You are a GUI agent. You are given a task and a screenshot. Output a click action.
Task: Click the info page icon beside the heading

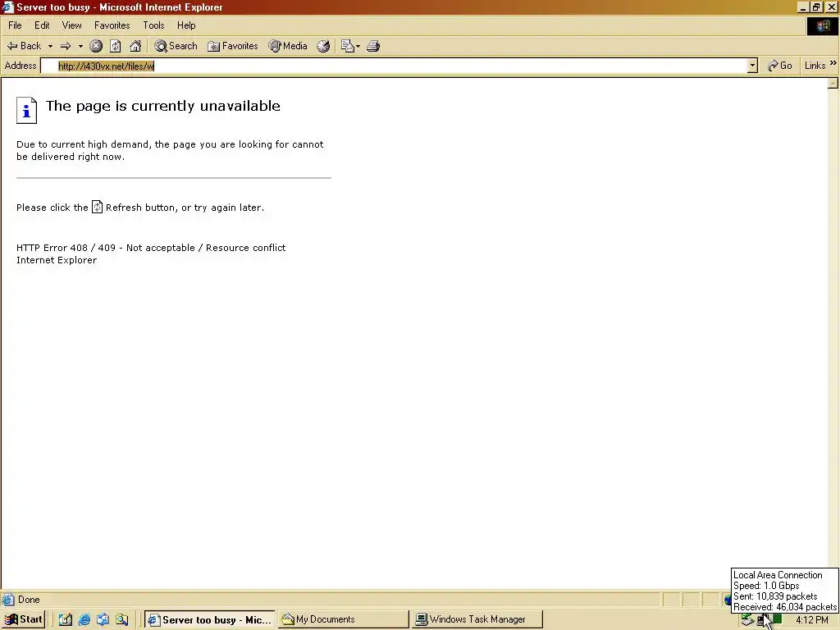[x=26, y=111]
